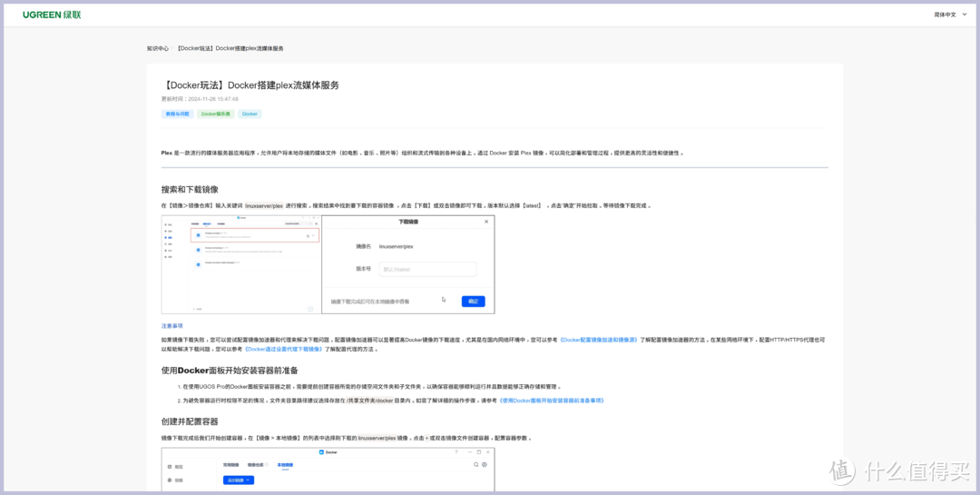Switch to 镜像仓库 tab in Docker image
980x495 pixels.
click(258, 465)
